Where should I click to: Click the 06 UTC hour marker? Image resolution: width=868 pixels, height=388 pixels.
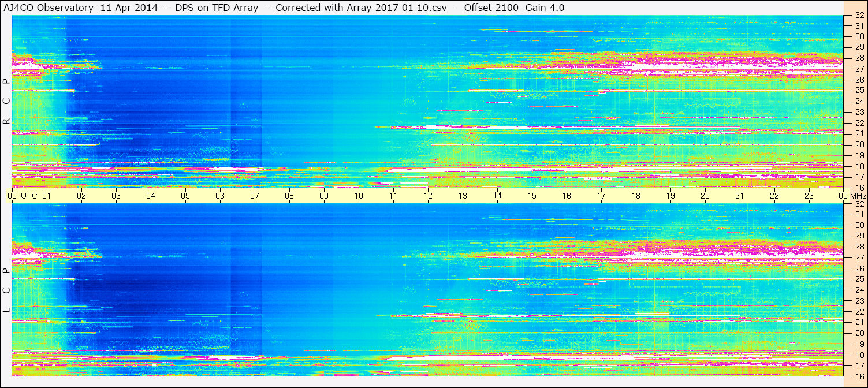[x=220, y=196]
